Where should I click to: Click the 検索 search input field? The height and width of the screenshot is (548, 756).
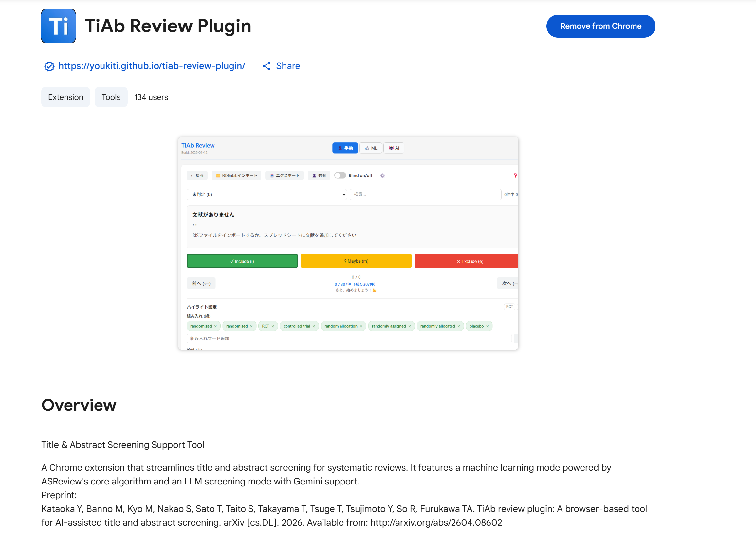(x=425, y=195)
